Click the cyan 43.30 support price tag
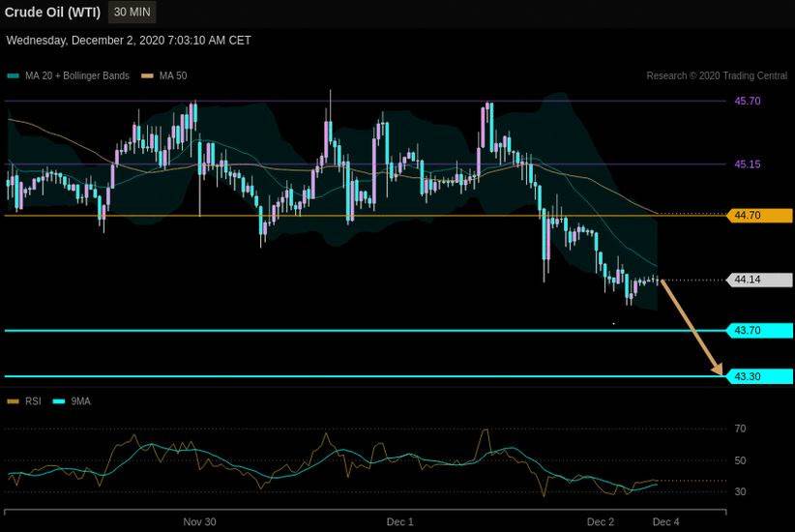 (x=759, y=376)
